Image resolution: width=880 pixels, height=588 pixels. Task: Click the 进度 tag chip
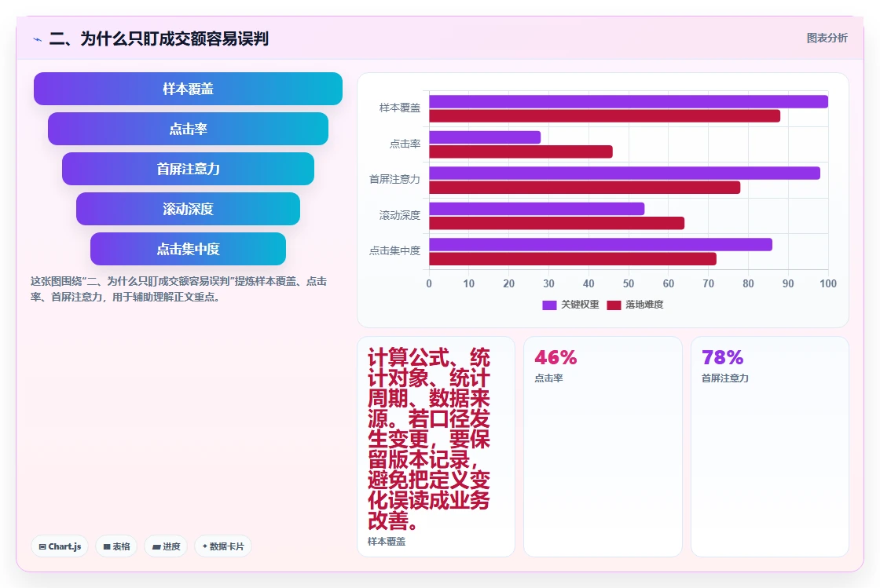tap(166, 546)
